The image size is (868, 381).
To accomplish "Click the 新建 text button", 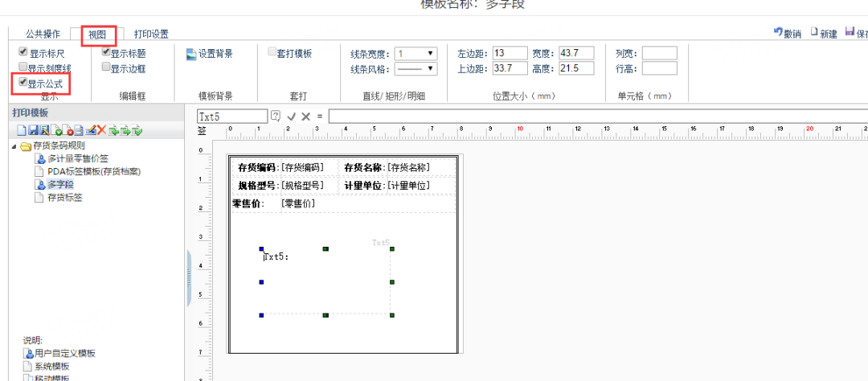I will click(829, 34).
